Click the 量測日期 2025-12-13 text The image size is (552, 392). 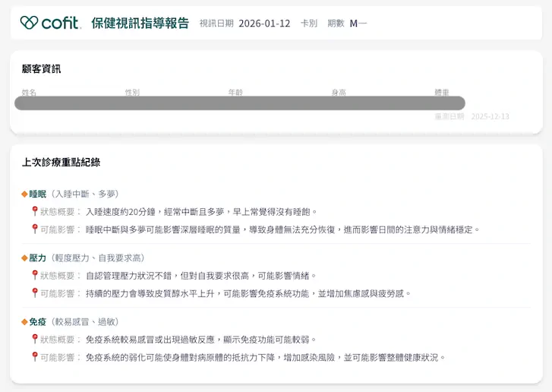click(x=472, y=117)
